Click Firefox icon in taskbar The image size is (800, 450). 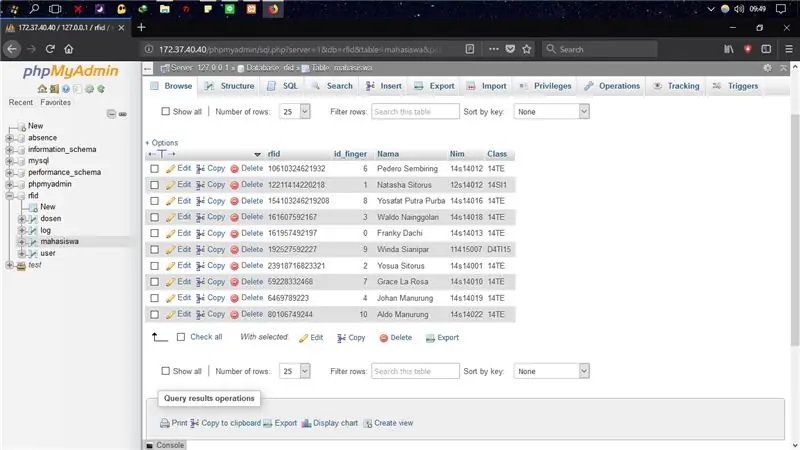273,9
